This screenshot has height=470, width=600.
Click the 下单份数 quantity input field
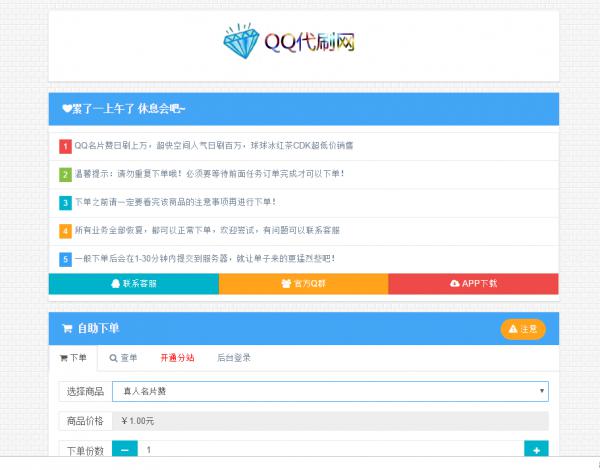pos(330,451)
